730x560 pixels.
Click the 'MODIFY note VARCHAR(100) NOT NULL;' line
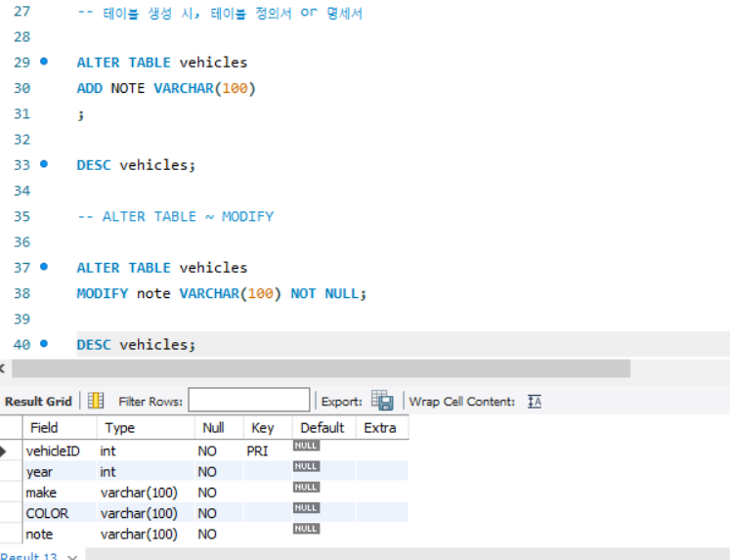[222, 293]
